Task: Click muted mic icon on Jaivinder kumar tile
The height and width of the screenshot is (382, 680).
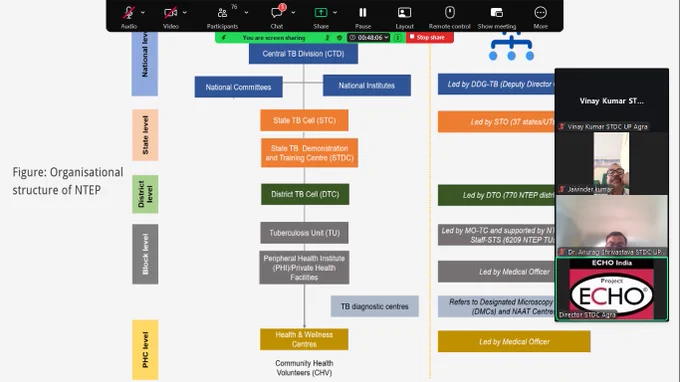Action: pyautogui.click(x=562, y=189)
